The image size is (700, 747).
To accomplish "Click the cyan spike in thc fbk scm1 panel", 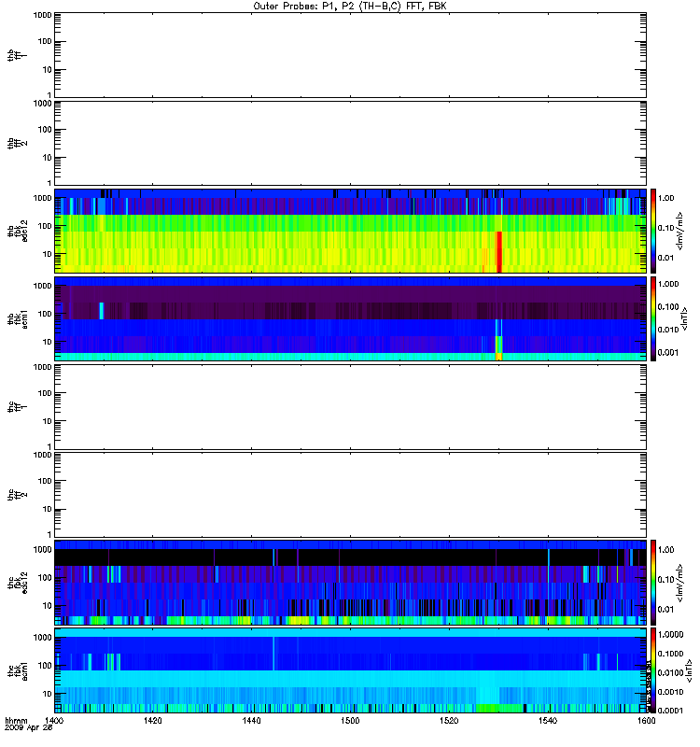I will click(273, 653).
